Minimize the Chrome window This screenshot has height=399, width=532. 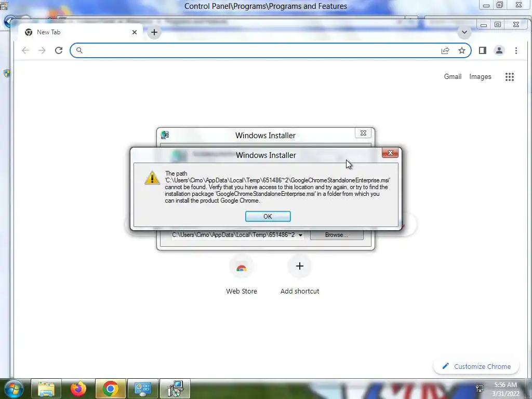click(484, 25)
